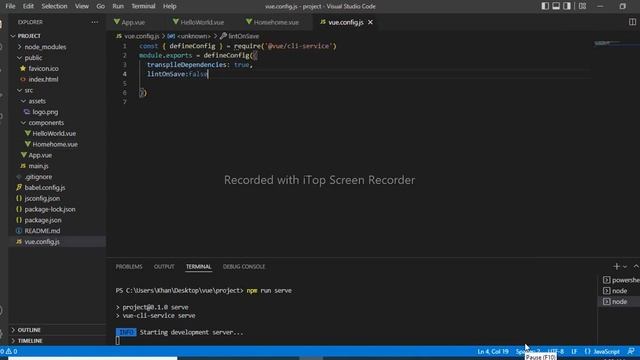Open the Terminal menu in menu bar
The height and width of the screenshot is (360, 640).
143,6
